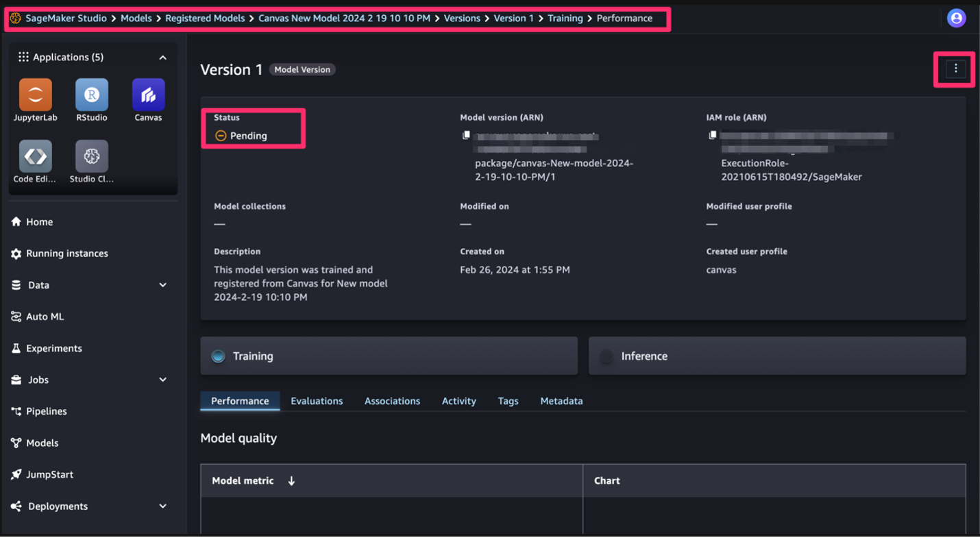Viewport: 980px width, 540px height.
Task: Click the Version 1 page heading
Action: coord(231,70)
